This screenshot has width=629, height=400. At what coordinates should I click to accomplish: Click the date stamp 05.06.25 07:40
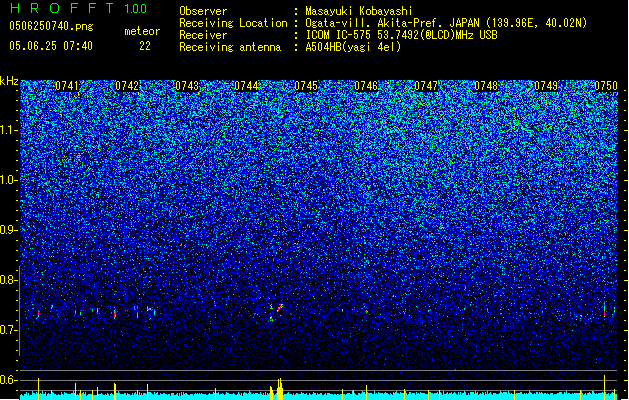(x=51, y=46)
